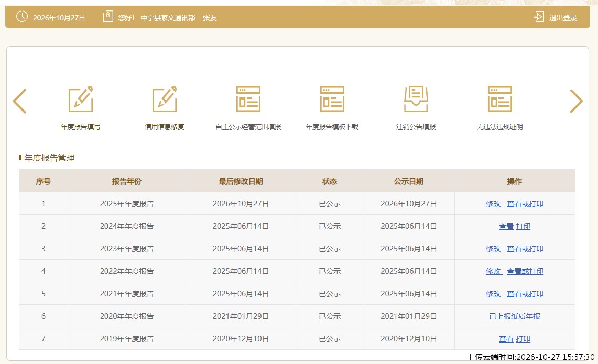Viewport: 598px width, 364px height.
Task: Open 查看或打印 for the 2025年年度报告
Action: click(x=525, y=204)
